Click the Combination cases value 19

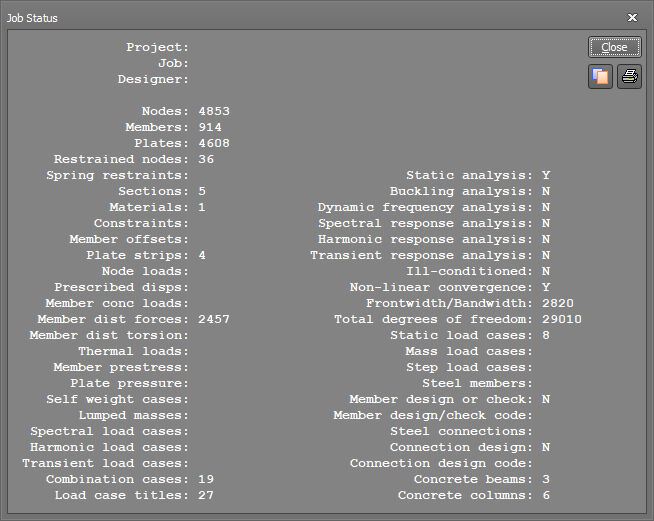coord(206,479)
